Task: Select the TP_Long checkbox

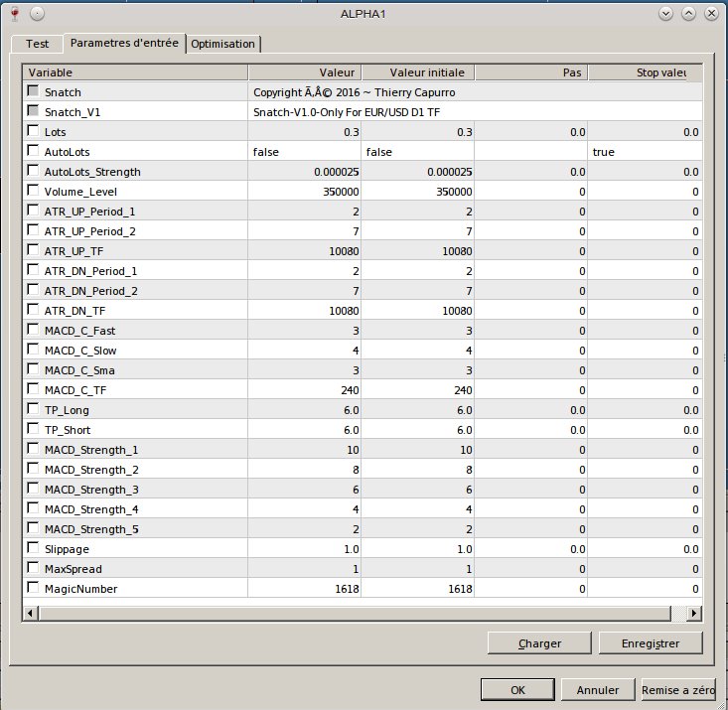Action: (x=34, y=409)
